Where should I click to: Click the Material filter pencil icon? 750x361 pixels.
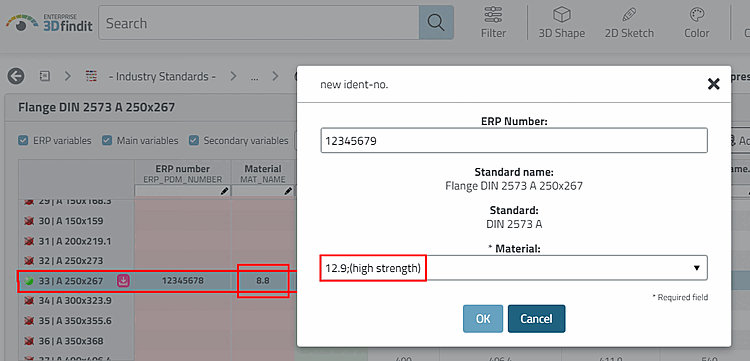click(287, 191)
